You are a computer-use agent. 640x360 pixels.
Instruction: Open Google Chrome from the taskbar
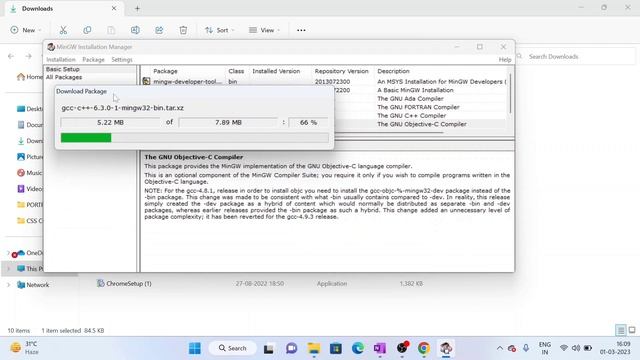pos(424,348)
